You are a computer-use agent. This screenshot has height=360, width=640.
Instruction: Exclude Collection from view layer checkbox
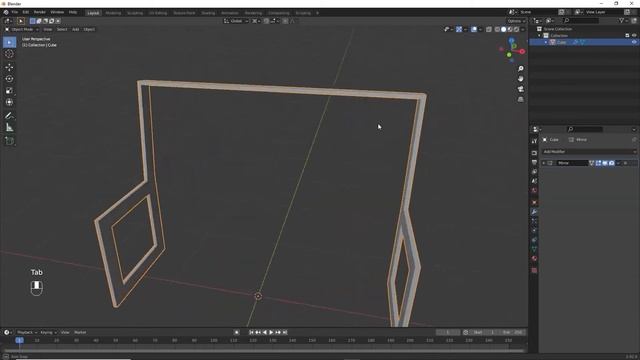point(627,36)
